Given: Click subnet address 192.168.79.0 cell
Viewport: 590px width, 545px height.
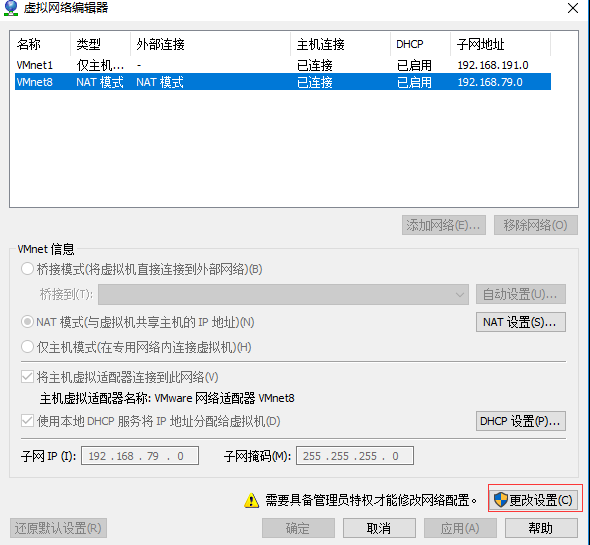Looking at the screenshot, I should click(490, 82).
